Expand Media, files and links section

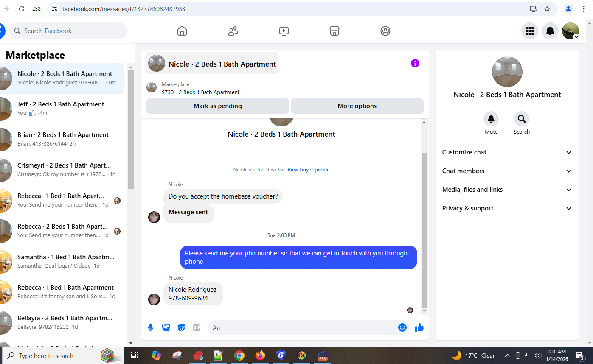click(507, 190)
